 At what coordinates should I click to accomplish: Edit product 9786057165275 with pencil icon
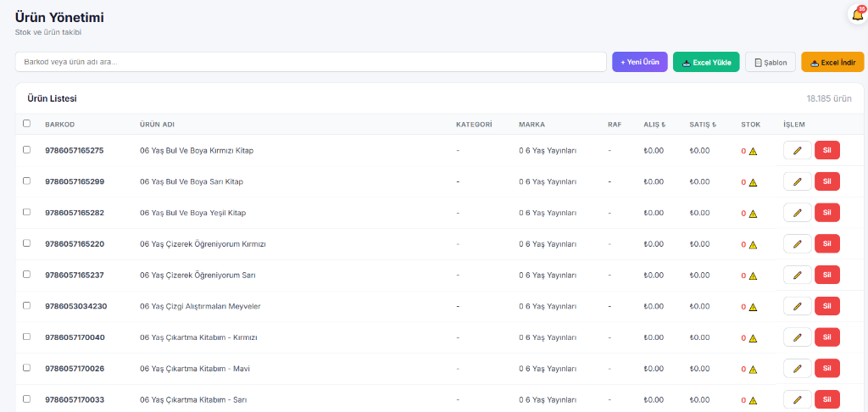[x=797, y=150]
